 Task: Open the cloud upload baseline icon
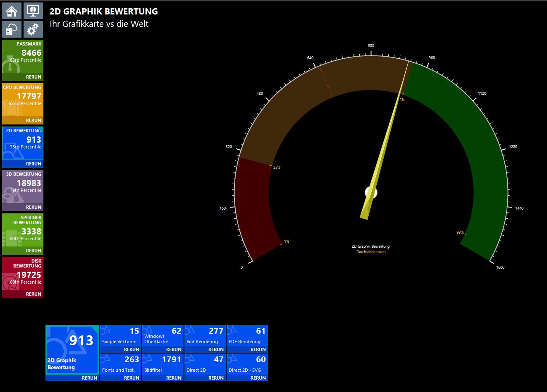12,29
